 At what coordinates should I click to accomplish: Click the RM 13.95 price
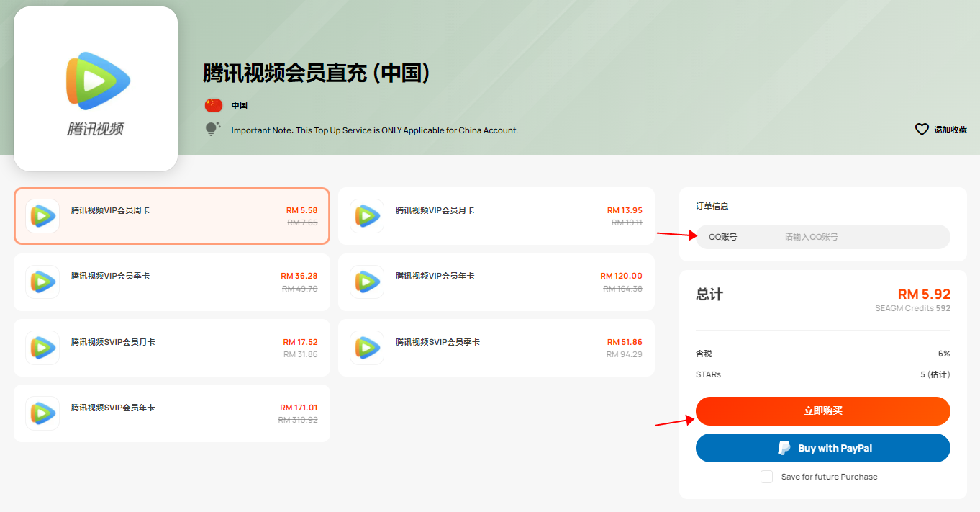coord(625,210)
